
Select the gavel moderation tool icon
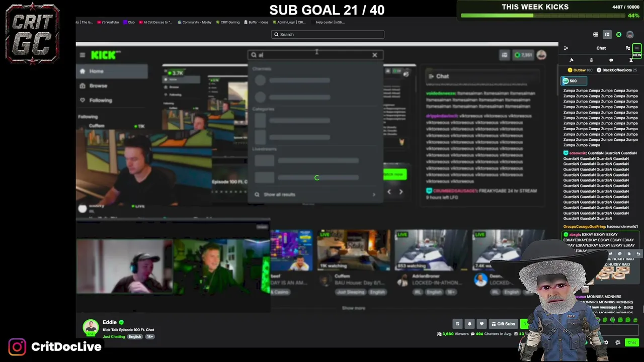572,60
